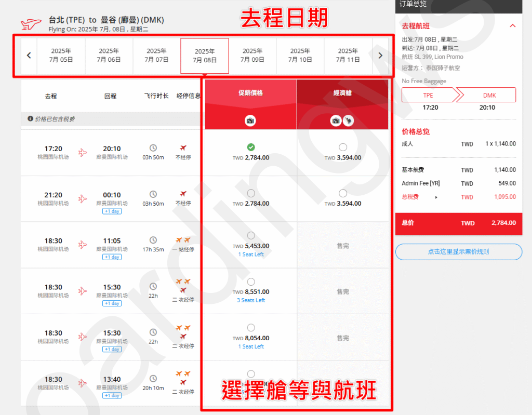This screenshot has width=532, height=415.
Task: Click the airplane logo beside 台北 (TPE)
Action: click(x=31, y=24)
